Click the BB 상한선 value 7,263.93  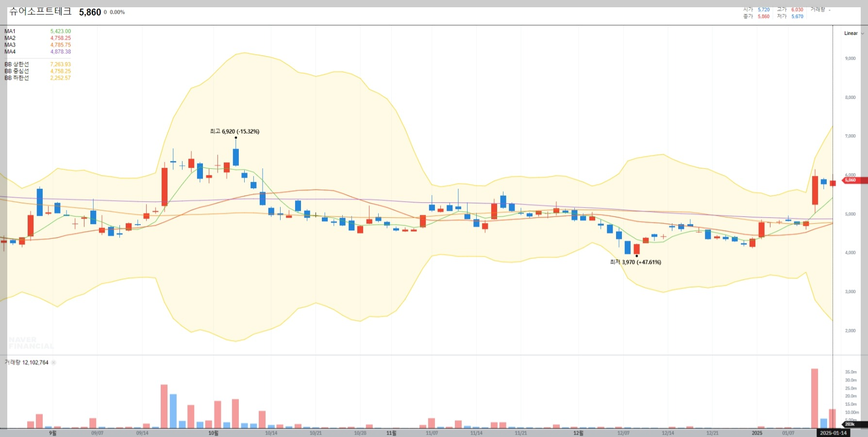click(61, 64)
